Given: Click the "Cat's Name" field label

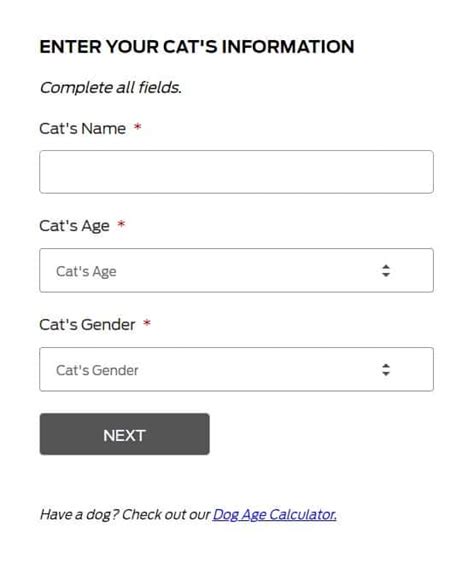Looking at the screenshot, I should click(x=82, y=128).
